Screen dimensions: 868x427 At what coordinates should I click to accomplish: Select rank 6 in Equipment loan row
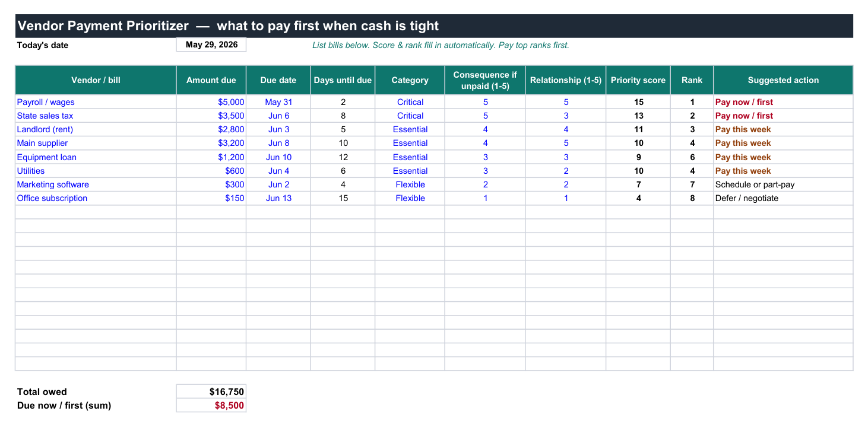pyautogui.click(x=692, y=157)
